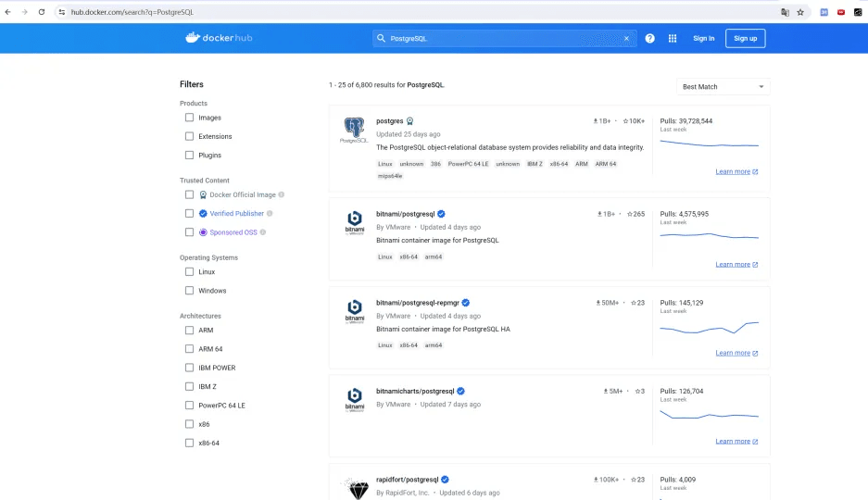Click Learn more in the postgres card

coord(736,171)
